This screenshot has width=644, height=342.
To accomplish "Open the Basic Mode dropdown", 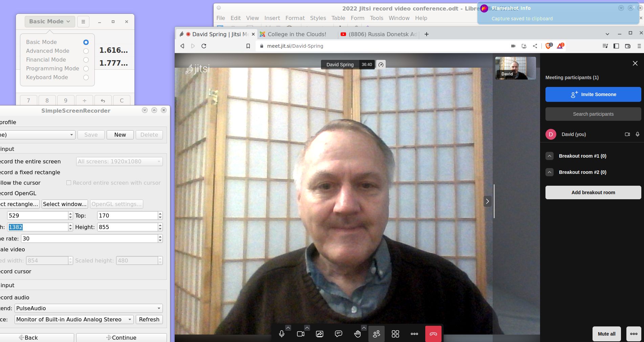I will [x=50, y=22].
